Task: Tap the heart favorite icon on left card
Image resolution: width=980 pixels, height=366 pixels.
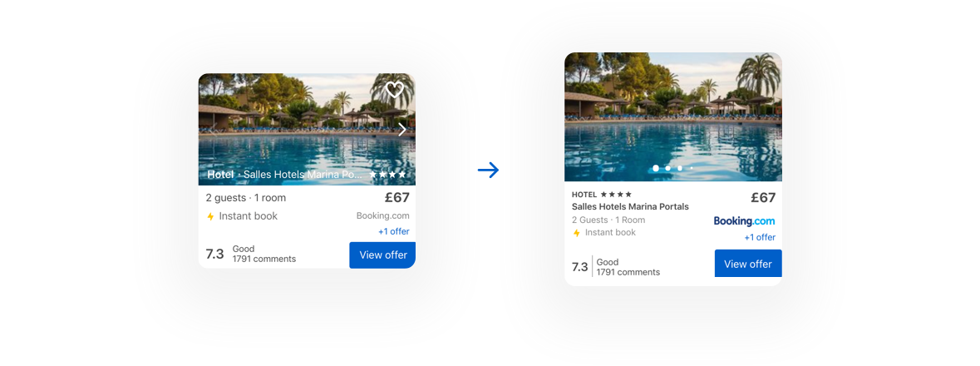Action: (x=395, y=90)
